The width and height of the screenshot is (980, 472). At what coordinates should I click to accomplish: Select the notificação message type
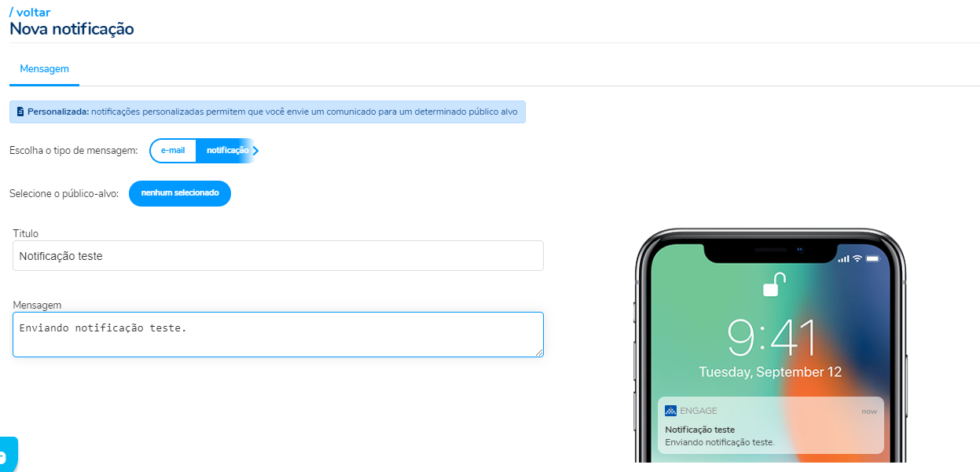(x=227, y=151)
